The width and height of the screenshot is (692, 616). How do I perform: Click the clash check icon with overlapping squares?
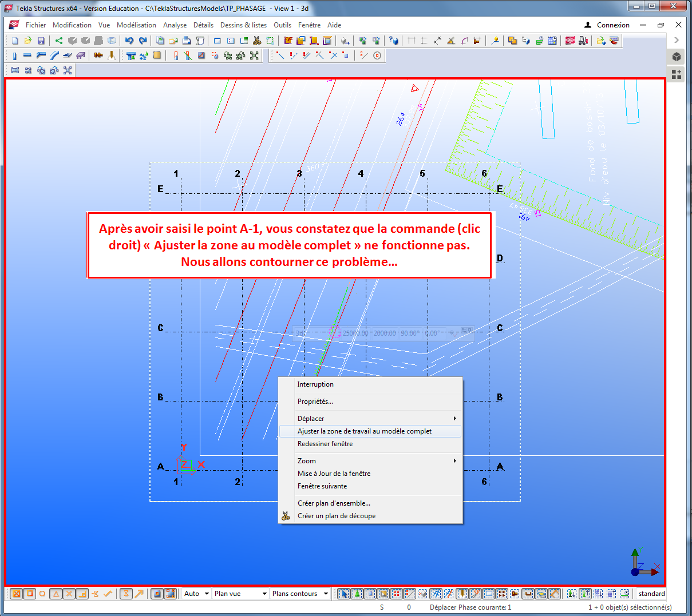(x=512, y=41)
